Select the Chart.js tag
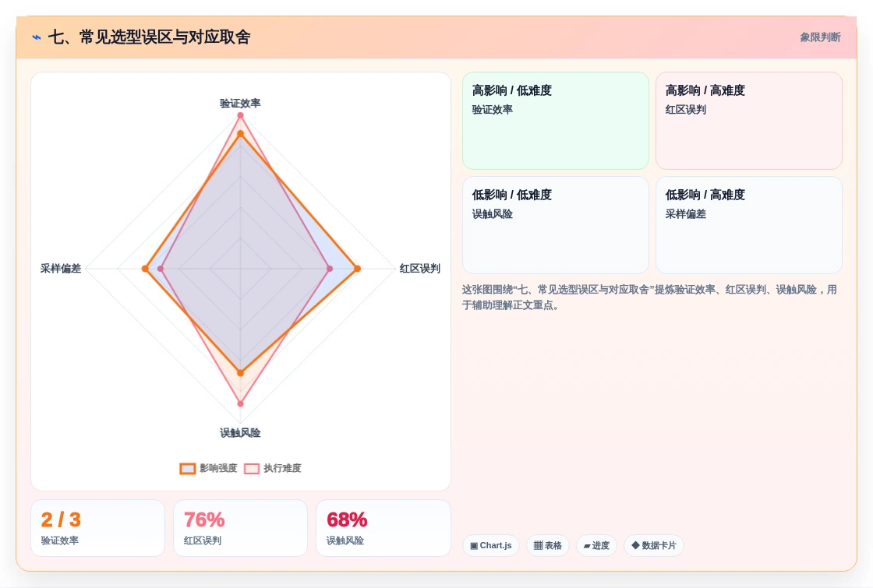This screenshot has height=588, width=873. point(491,546)
